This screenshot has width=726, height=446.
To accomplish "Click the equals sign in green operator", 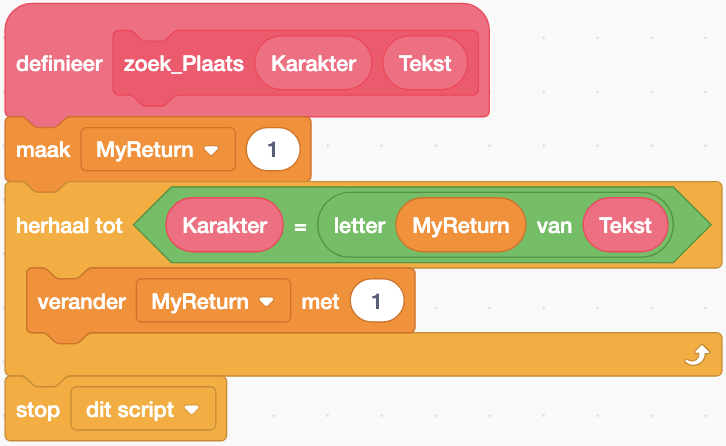I will (x=299, y=226).
